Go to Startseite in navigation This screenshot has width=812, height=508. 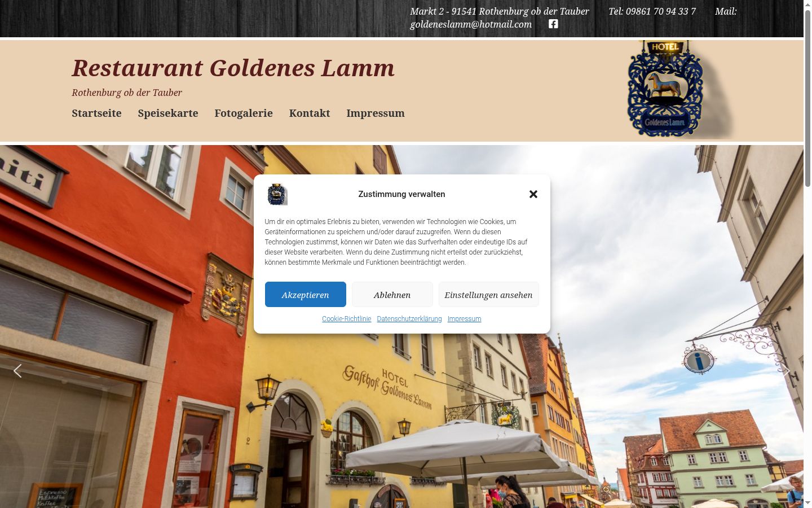point(96,113)
